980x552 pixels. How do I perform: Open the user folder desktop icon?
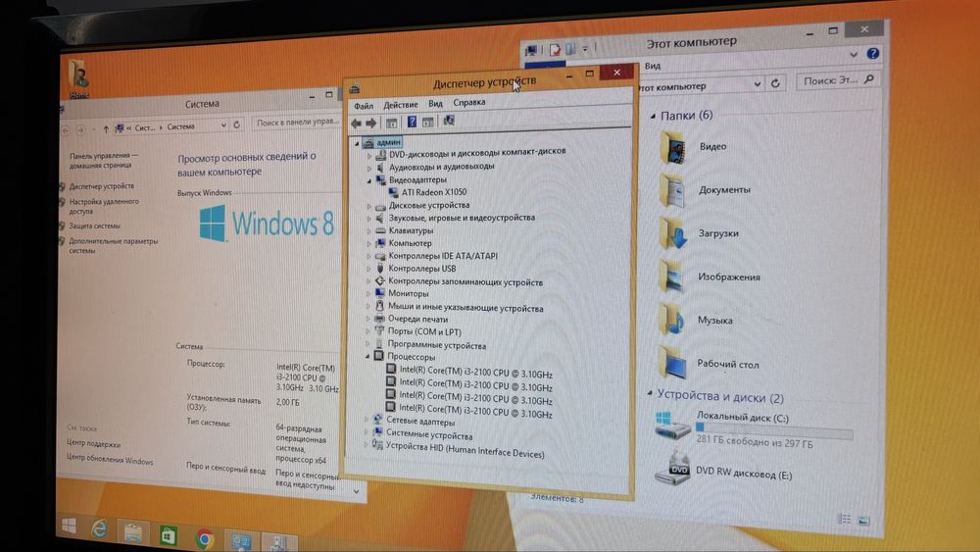[78, 78]
